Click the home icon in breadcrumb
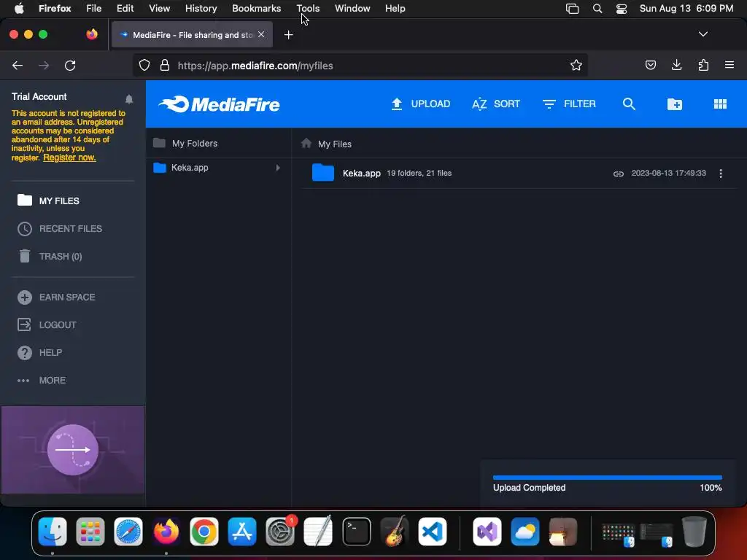Screen dimensions: 747x560 [306, 143]
